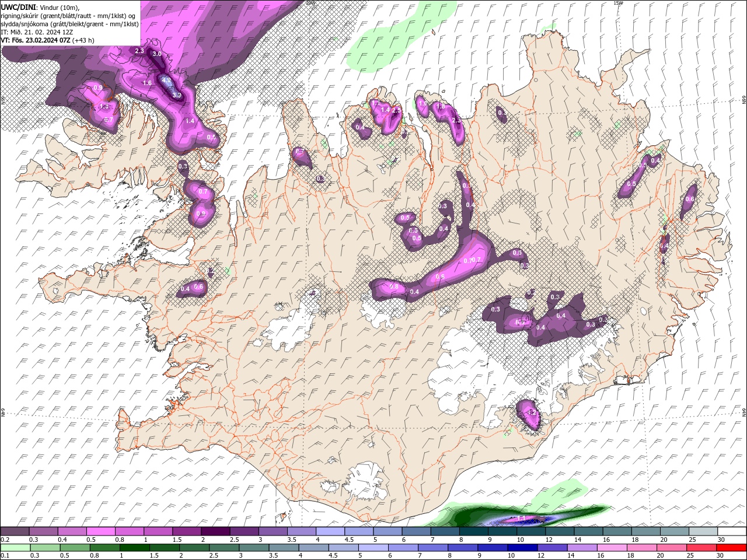Click the "15W" longitude label at the map top
This screenshot has width=747, height=560.
pyautogui.click(x=618, y=3)
